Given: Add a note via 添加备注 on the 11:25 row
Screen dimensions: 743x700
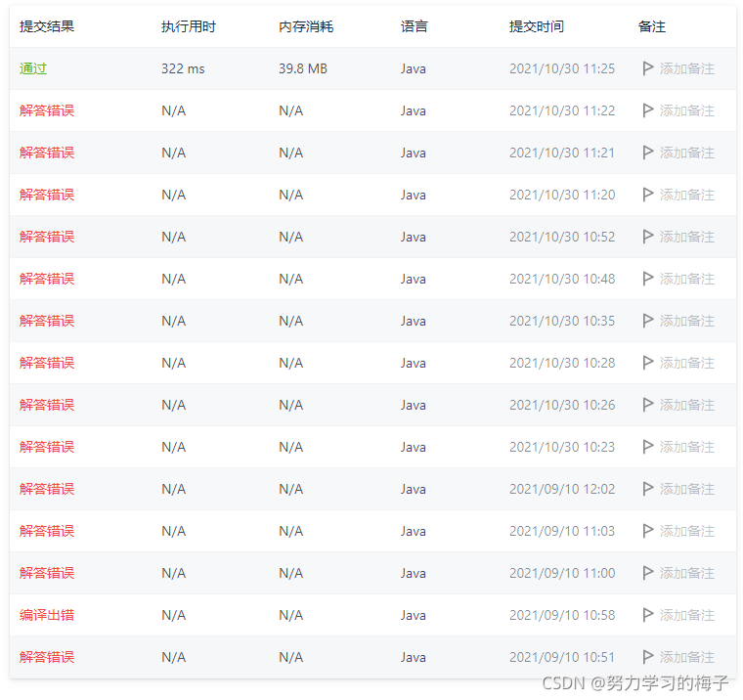Looking at the screenshot, I should (x=687, y=68).
